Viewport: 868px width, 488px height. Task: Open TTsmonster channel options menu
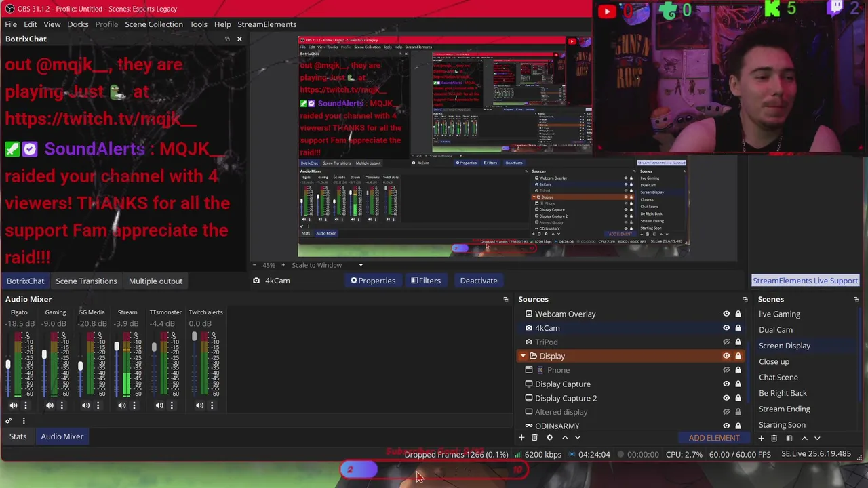pyautogui.click(x=172, y=405)
